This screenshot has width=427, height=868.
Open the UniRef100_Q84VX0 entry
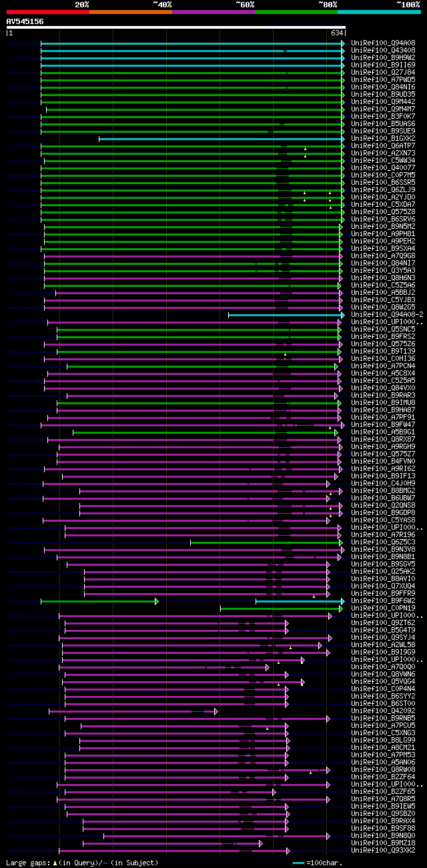pos(383,388)
